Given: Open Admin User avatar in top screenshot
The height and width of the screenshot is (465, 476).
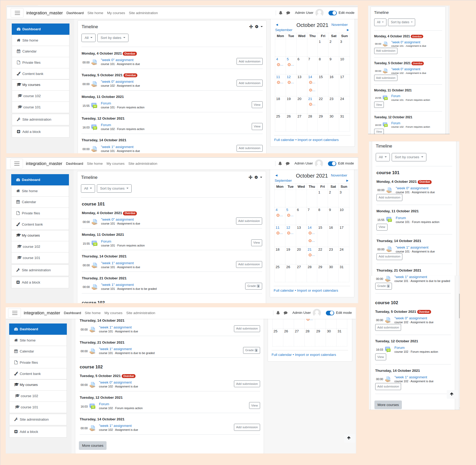Looking at the screenshot, I should [x=319, y=13].
